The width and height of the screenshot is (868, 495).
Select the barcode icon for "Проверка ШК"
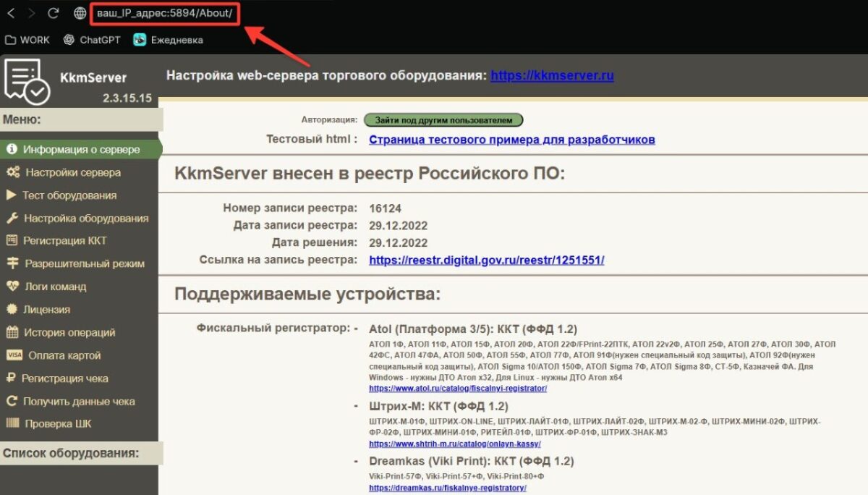[13, 423]
